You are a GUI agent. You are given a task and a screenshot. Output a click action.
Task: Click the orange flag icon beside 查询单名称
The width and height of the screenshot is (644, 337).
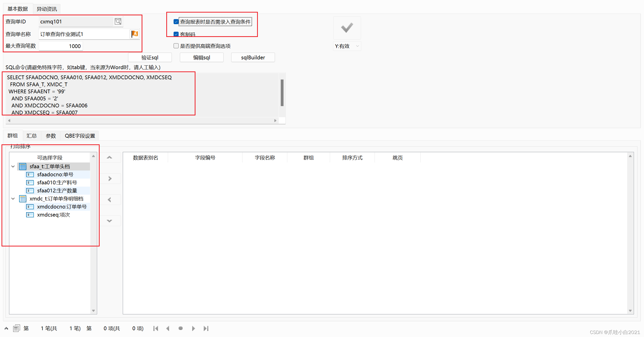tap(135, 34)
